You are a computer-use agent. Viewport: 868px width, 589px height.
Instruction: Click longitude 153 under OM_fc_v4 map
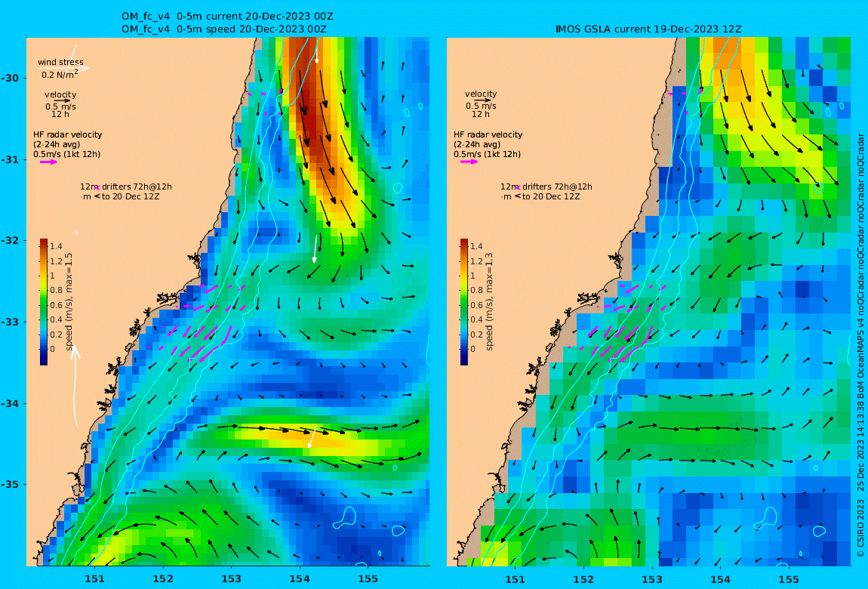pyautogui.click(x=232, y=580)
